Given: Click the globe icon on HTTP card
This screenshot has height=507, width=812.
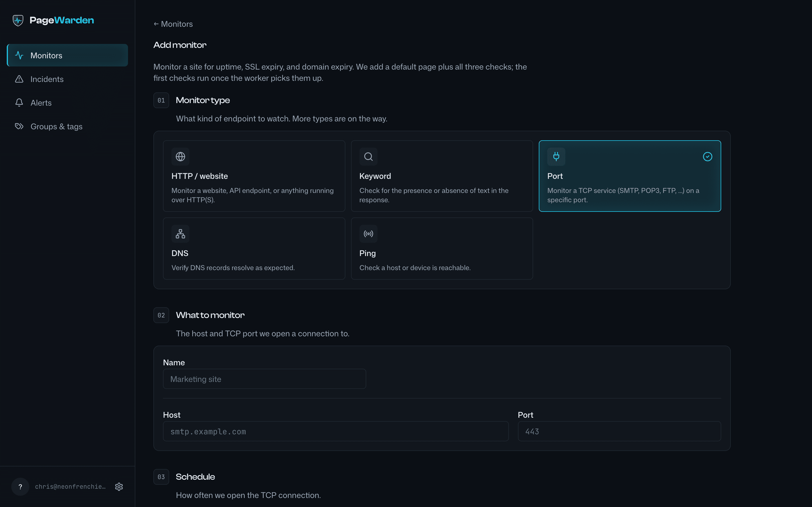Looking at the screenshot, I should 180,157.
